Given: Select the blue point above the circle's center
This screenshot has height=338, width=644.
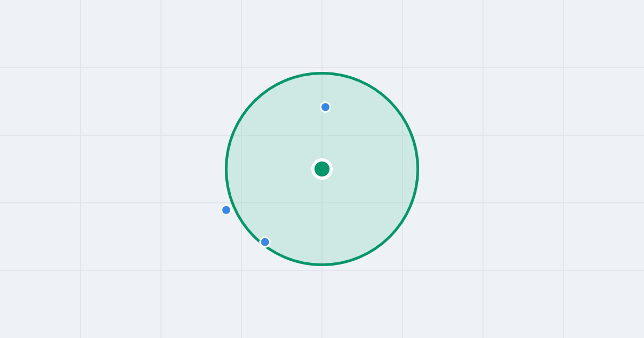Looking at the screenshot, I should pyautogui.click(x=325, y=107).
